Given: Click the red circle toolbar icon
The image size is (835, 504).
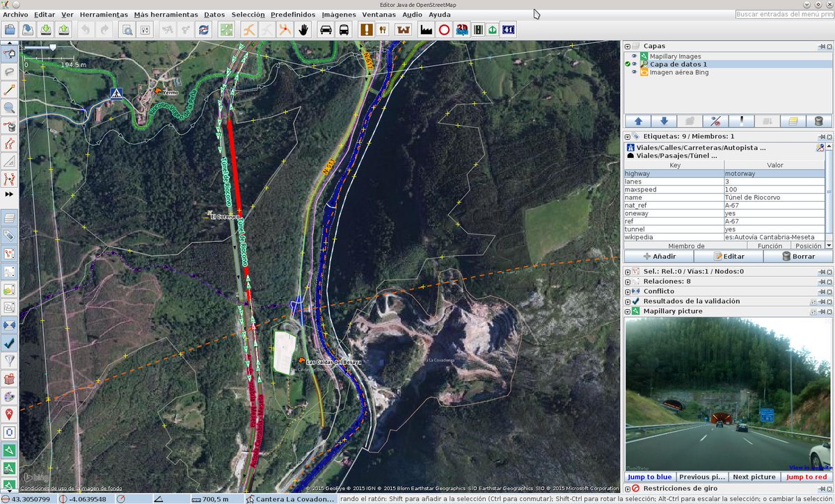Looking at the screenshot, I should pyautogui.click(x=444, y=30).
